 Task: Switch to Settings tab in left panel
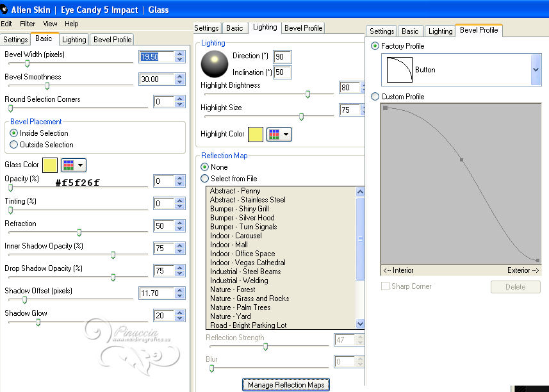(15, 40)
